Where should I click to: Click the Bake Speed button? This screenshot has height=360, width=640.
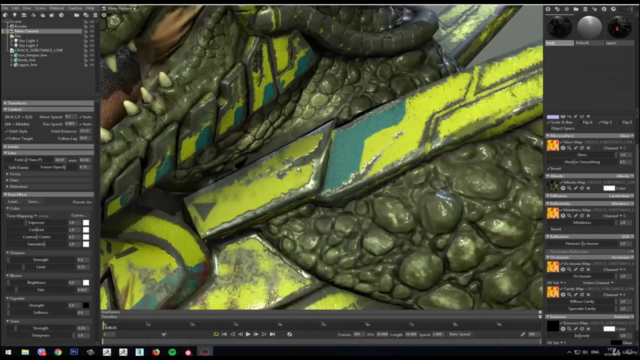pyautogui.click(x=460, y=334)
